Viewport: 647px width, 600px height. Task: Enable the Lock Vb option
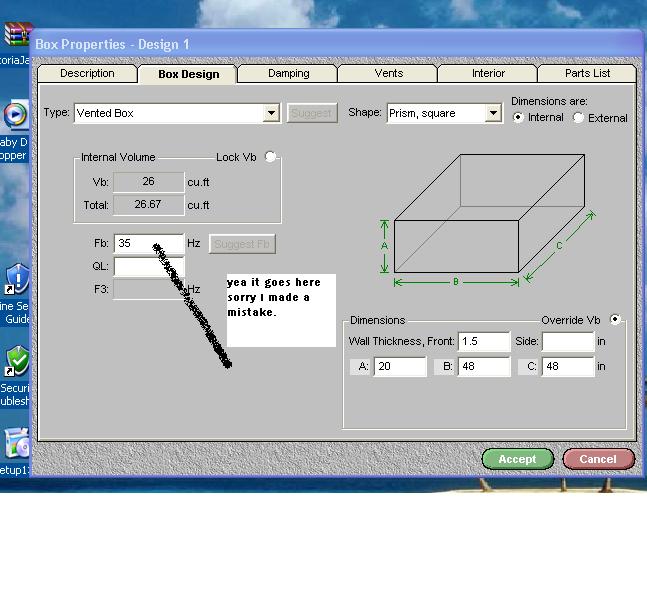(271, 157)
